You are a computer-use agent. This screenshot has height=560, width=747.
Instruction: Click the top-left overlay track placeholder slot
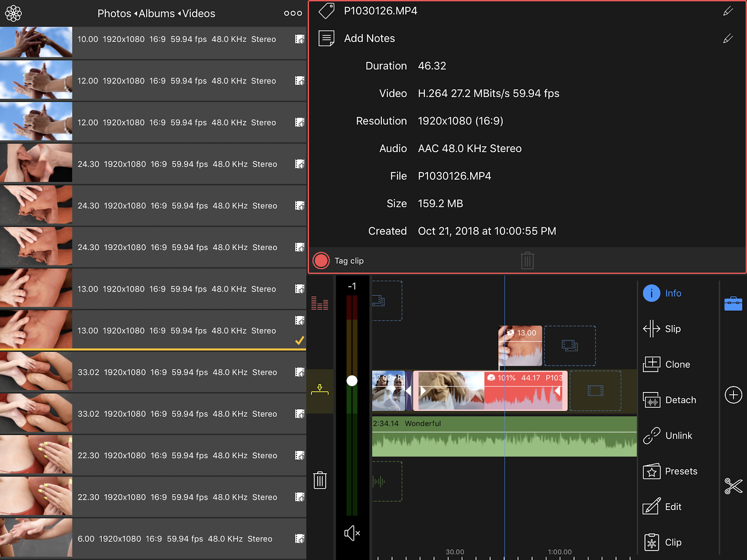(x=387, y=301)
